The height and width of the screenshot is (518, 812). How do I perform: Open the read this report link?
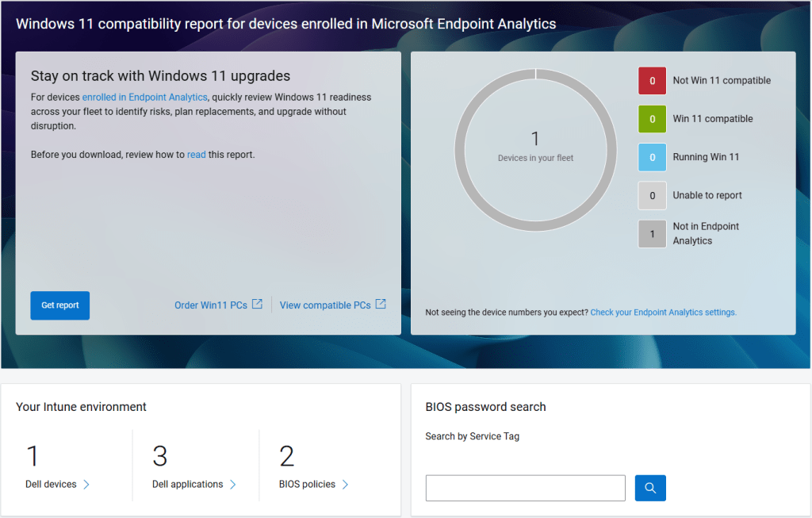[x=196, y=155]
